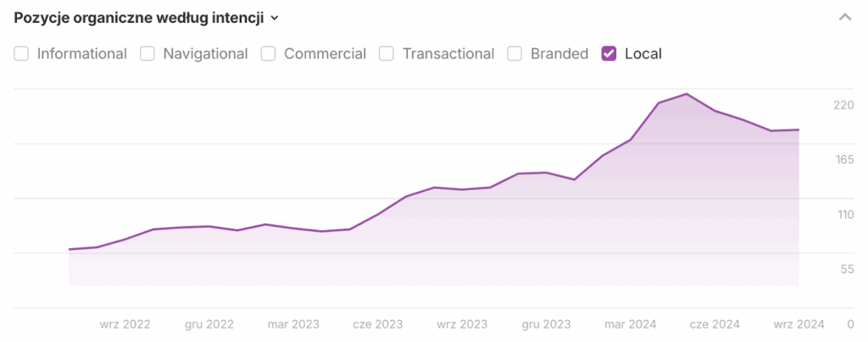This screenshot has width=868, height=342.
Task: Click the 'Local' label text
Action: click(643, 54)
